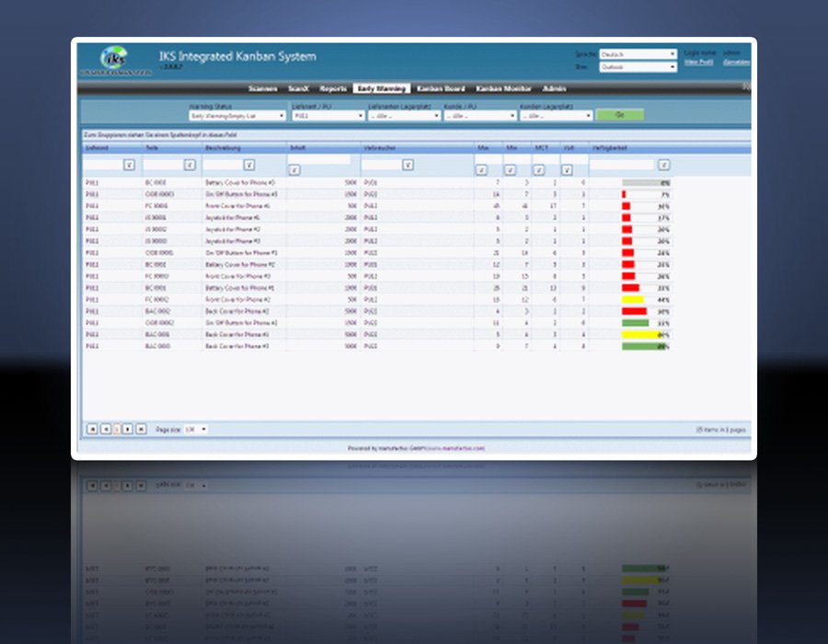Screen dimensions: 828x644
Task: Open the Kanban Monitor tab
Action: click(503, 88)
